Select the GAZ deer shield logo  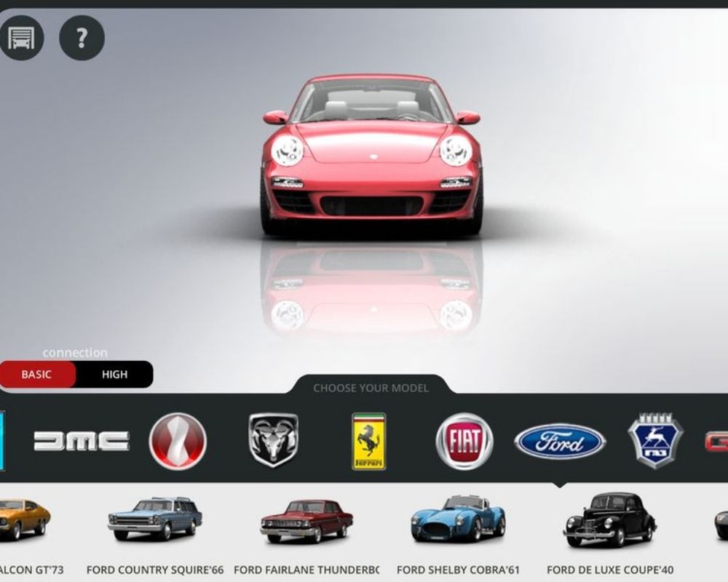coord(655,440)
